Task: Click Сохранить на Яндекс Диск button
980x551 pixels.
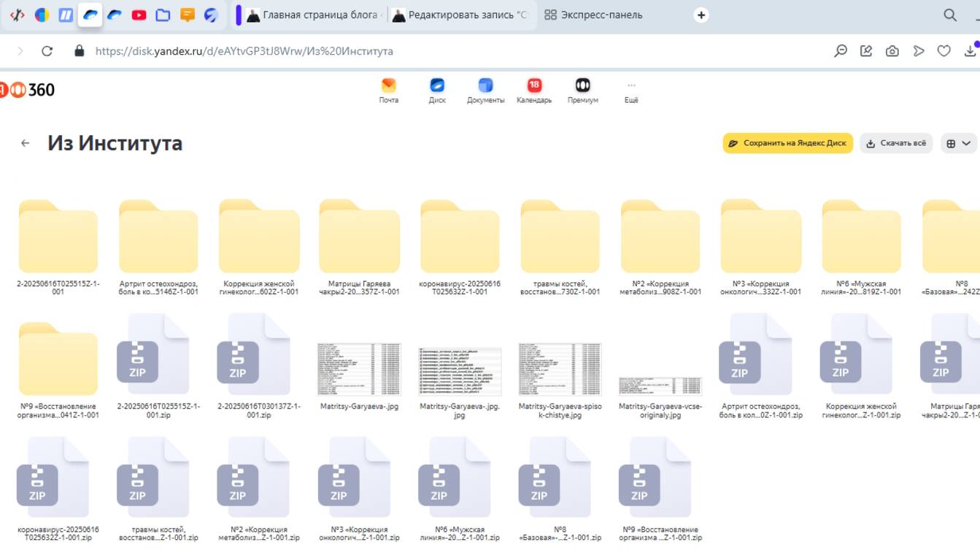Action: (x=788, y=143)
